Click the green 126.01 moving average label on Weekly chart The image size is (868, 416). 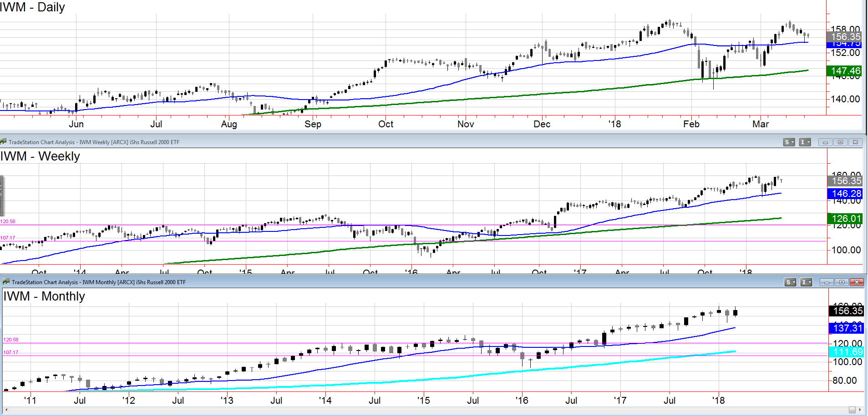coord(845,219)
